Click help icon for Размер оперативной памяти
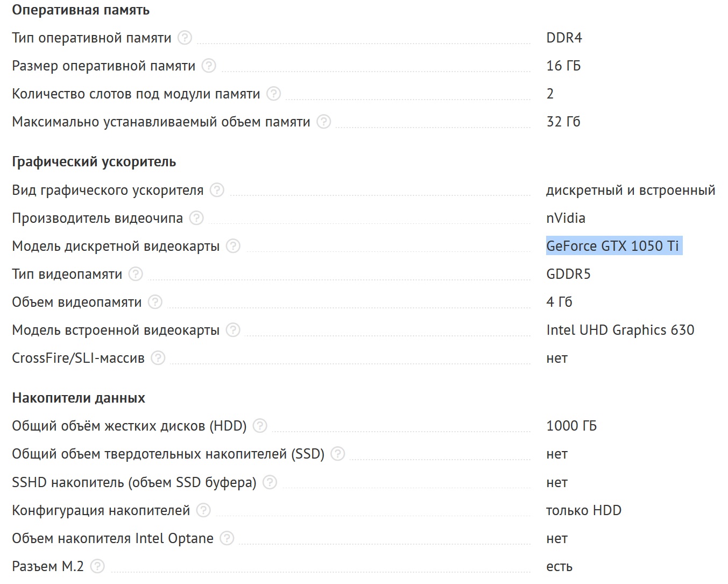Screen dimensions: 728x584 pos(209,66)
